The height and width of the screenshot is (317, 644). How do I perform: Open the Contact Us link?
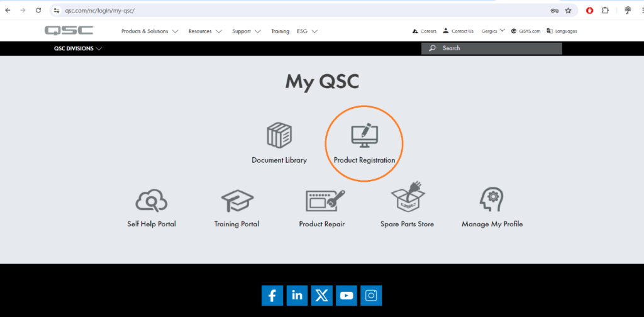pyautogui.click(x=458, y=31)
